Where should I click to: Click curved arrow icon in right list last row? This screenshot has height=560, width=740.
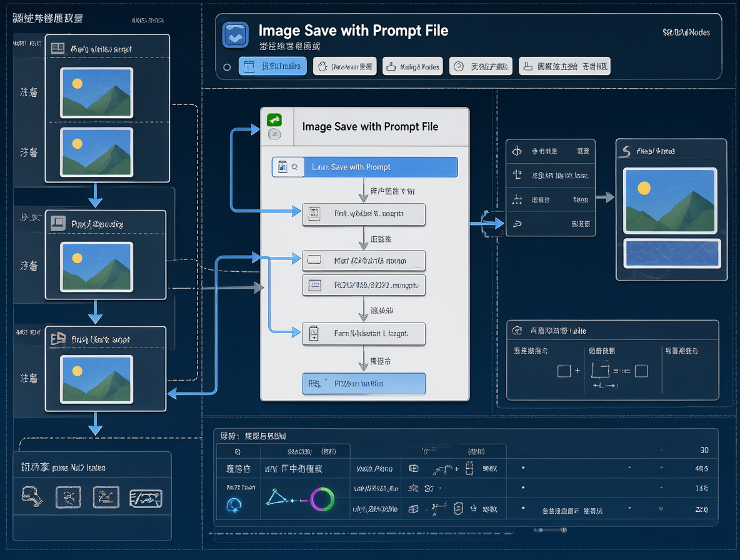pos(517,224)
